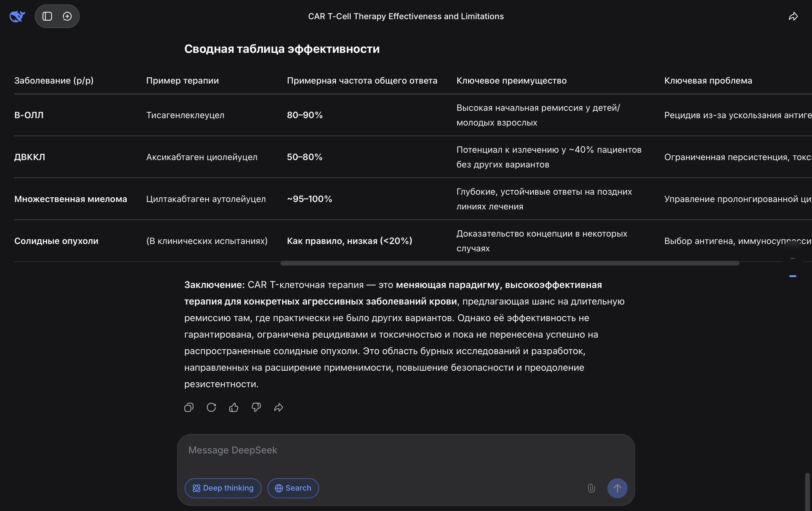Start a new chat with plus icon
Image resolution: width=812 pixels, height=511 pixels.
[x=67, y=16]
